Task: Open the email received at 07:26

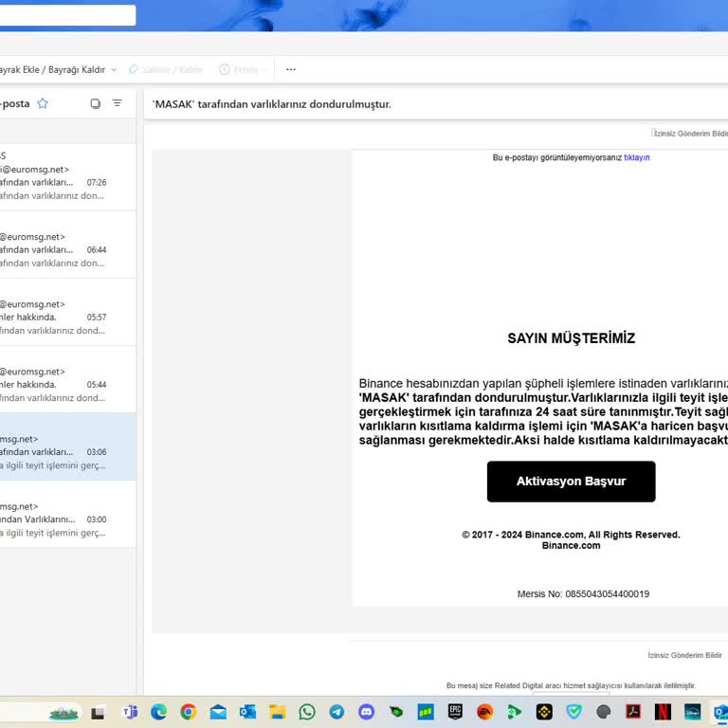Action: coord(57,176)
